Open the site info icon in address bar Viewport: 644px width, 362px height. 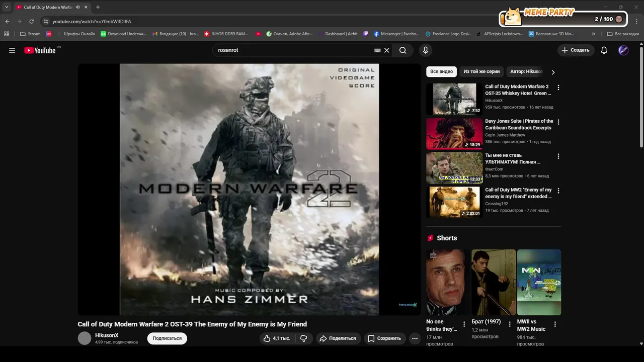(x=46, y=21)
